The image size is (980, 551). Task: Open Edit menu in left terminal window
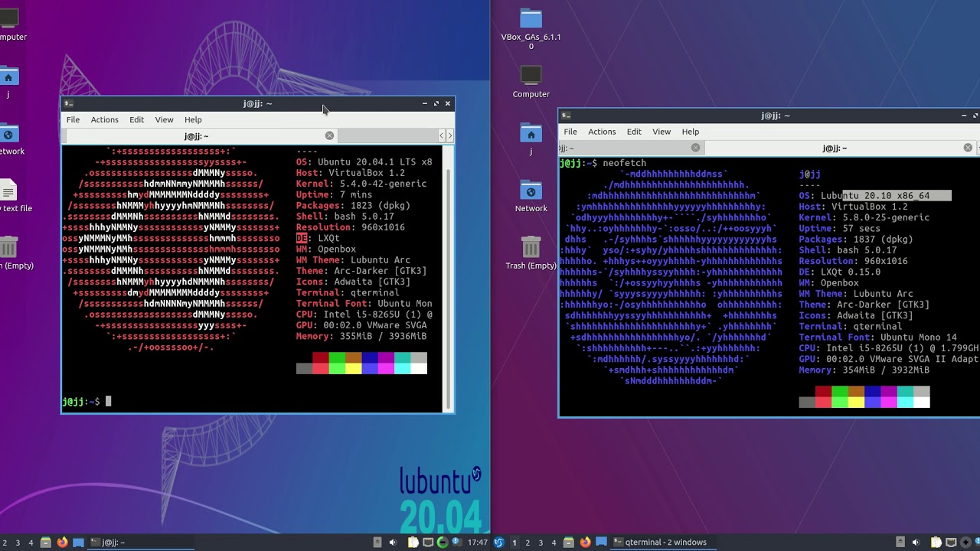136,119
